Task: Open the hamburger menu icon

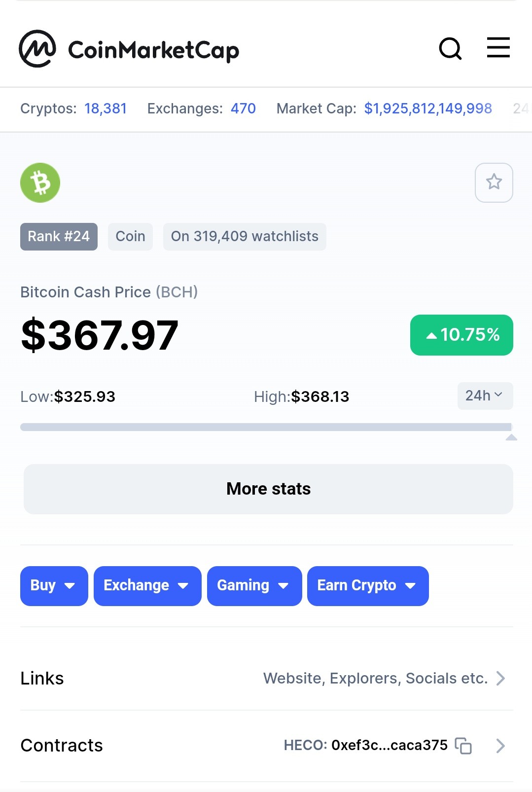Action: 498,47
